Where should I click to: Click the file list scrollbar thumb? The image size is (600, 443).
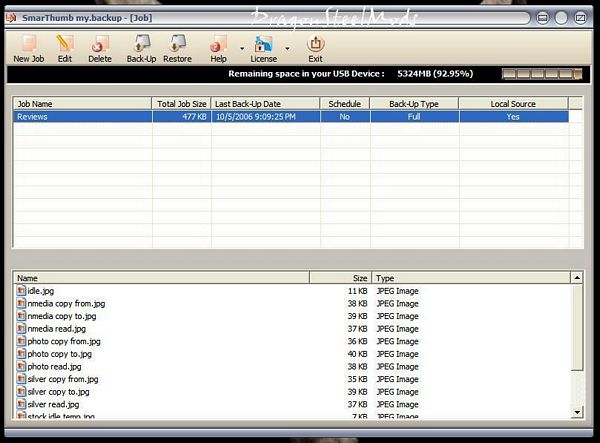click(577, 327)
